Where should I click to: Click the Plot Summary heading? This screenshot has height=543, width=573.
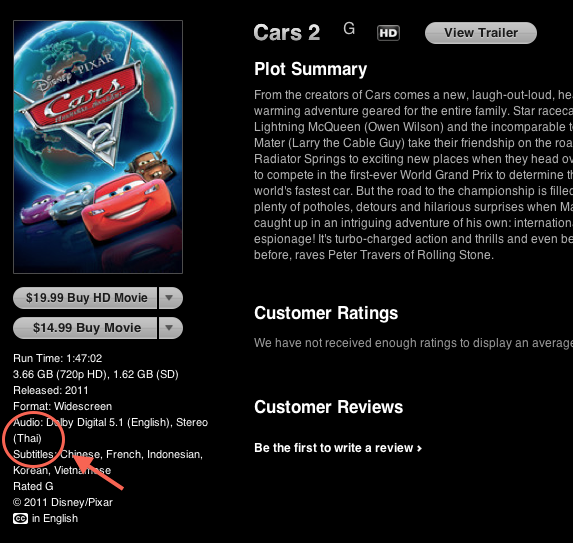coord(311,69)
